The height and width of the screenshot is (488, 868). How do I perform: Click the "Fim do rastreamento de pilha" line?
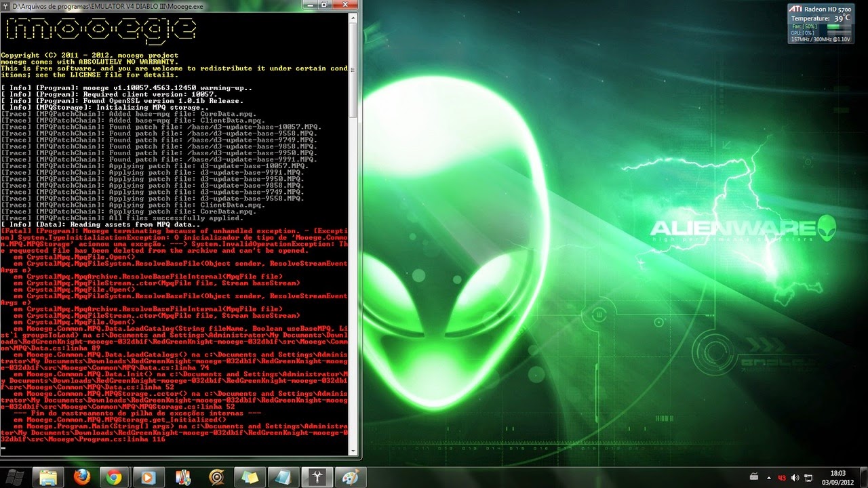[x=138, y=413]
